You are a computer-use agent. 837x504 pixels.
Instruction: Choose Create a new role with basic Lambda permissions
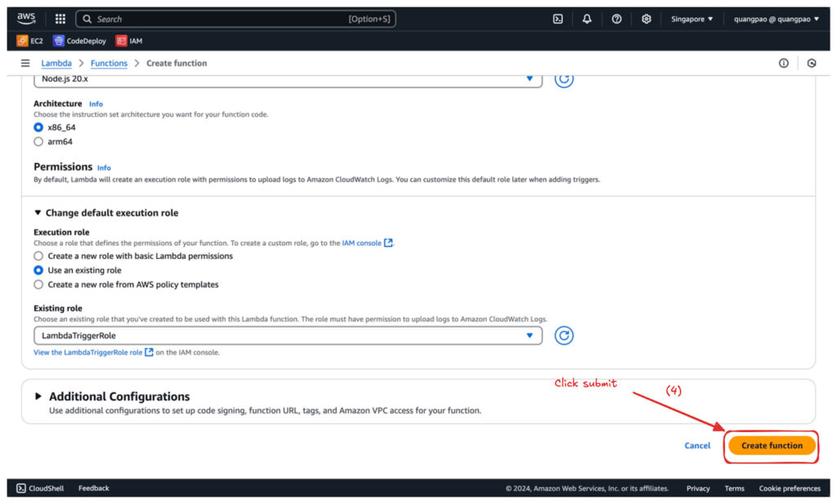pos(133,256)
